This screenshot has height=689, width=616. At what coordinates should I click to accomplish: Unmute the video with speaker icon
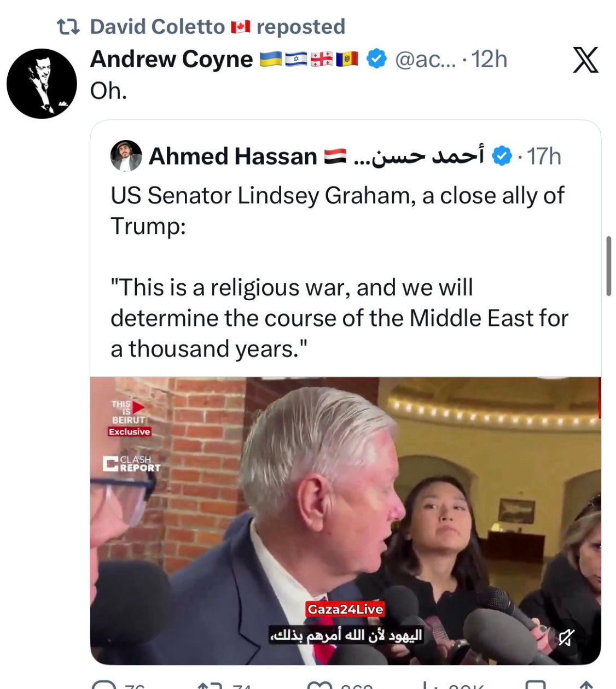(566, 637)
